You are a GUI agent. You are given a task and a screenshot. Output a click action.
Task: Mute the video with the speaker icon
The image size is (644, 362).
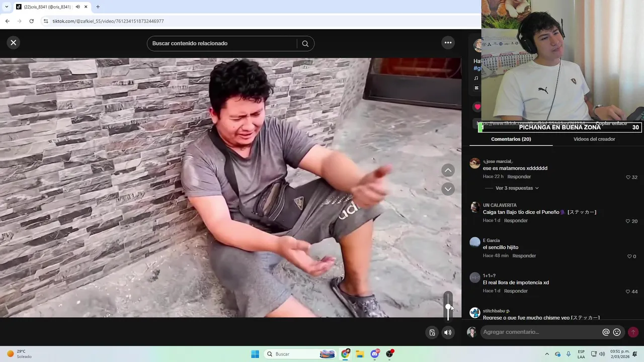(x=448, y=332)
